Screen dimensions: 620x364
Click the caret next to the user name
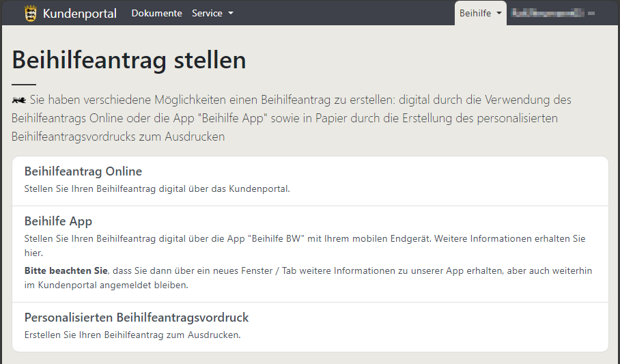pyautogui.click(x=591, y=13)
